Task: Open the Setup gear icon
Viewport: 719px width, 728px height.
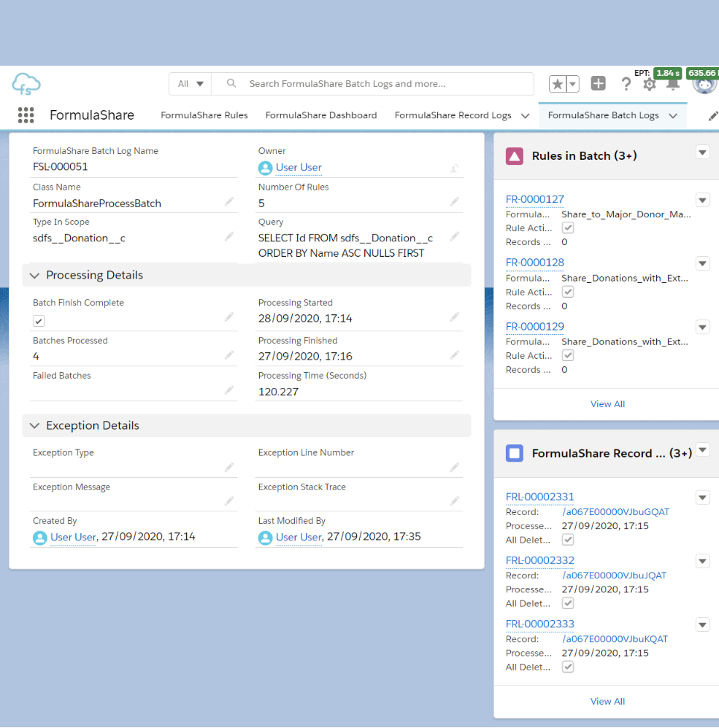Action: coord(649,85)
